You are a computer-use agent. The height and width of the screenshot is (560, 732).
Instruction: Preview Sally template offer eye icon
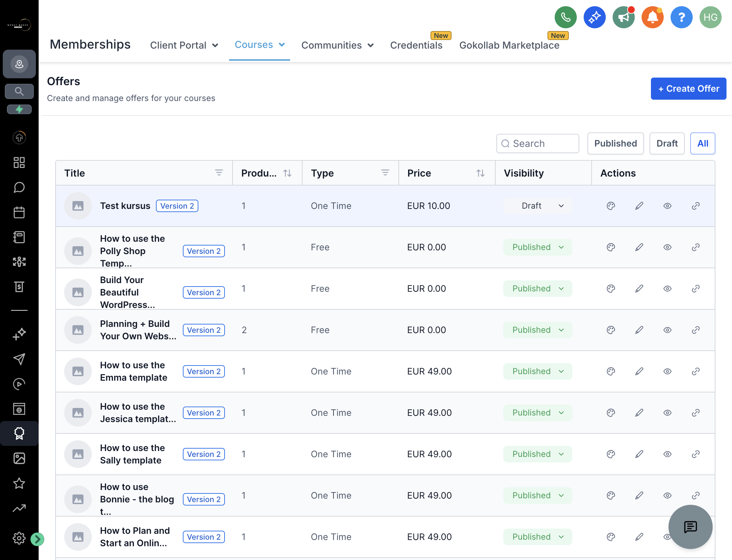(667, 454)
